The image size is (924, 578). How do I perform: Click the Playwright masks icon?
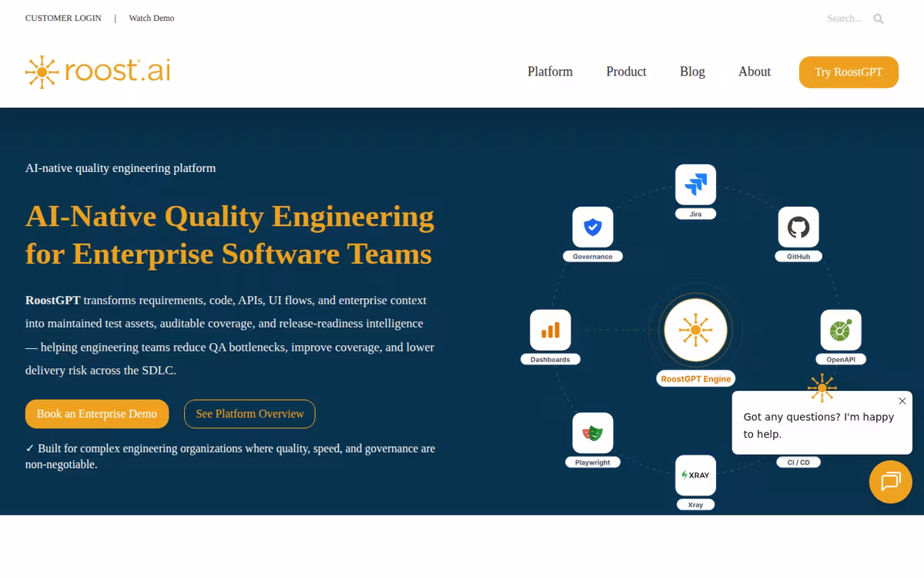(x=593, y=433)
